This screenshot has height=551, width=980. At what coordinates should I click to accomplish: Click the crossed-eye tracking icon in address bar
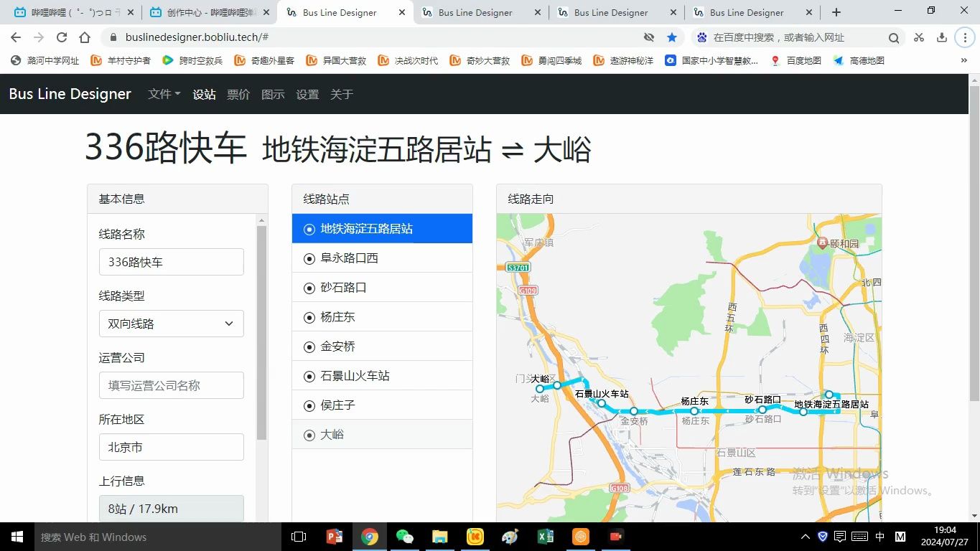pos(649,37)
